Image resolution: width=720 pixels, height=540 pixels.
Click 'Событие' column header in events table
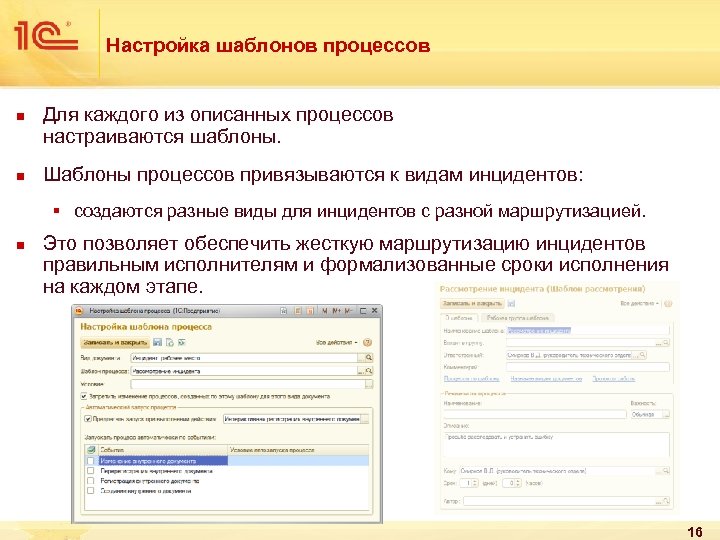click(x=162, y=450)
